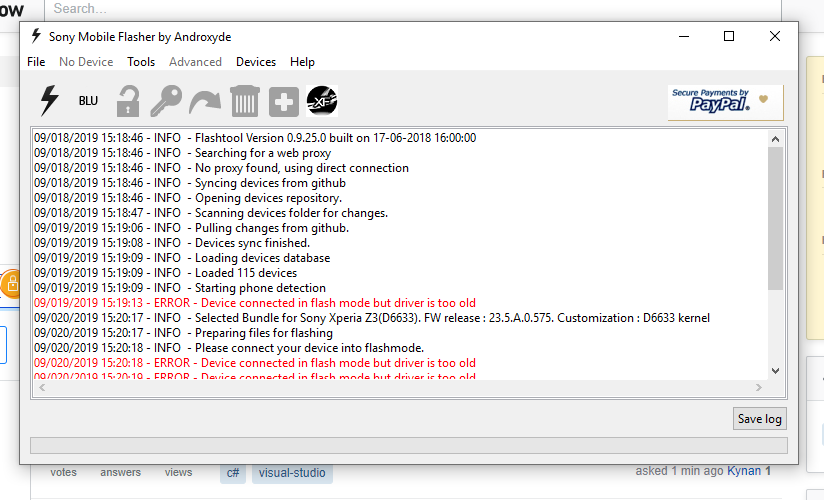Viewport: 824px width, 500px height.
Task: Click the lightning bolt Flash device icon
Action: pyautogui.click(x=49, y=100)
